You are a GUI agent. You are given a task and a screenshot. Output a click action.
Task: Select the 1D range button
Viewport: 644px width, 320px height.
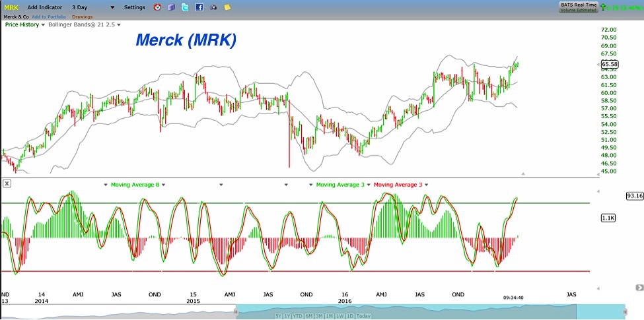[350, 316]
